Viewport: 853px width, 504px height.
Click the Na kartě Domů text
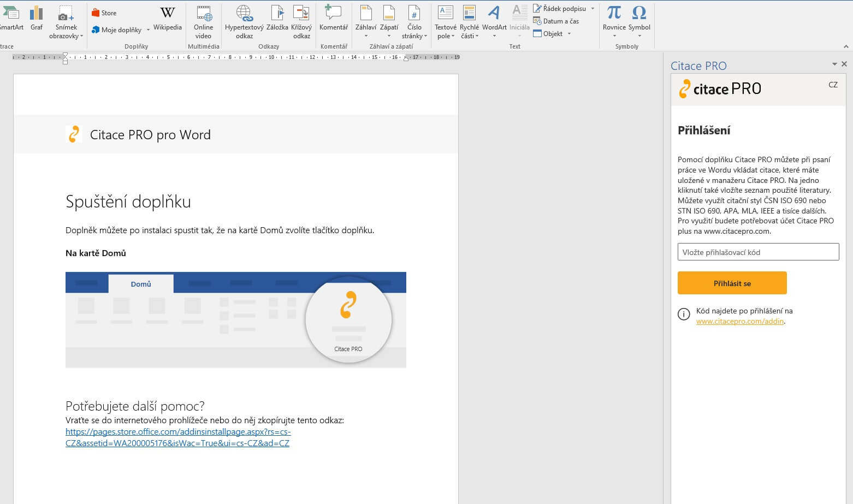[96, 253]
